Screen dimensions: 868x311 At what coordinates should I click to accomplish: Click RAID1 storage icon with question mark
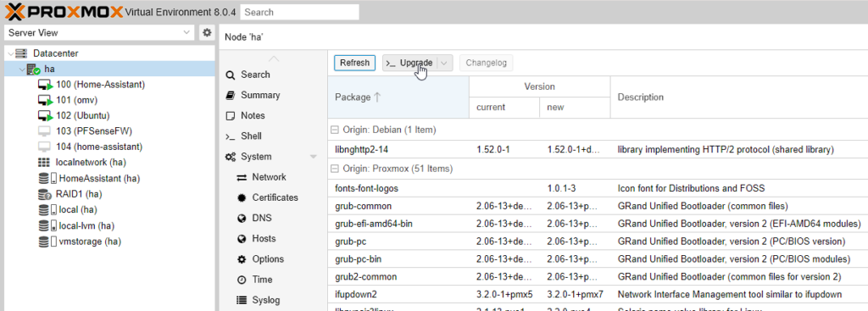point(46,194)
